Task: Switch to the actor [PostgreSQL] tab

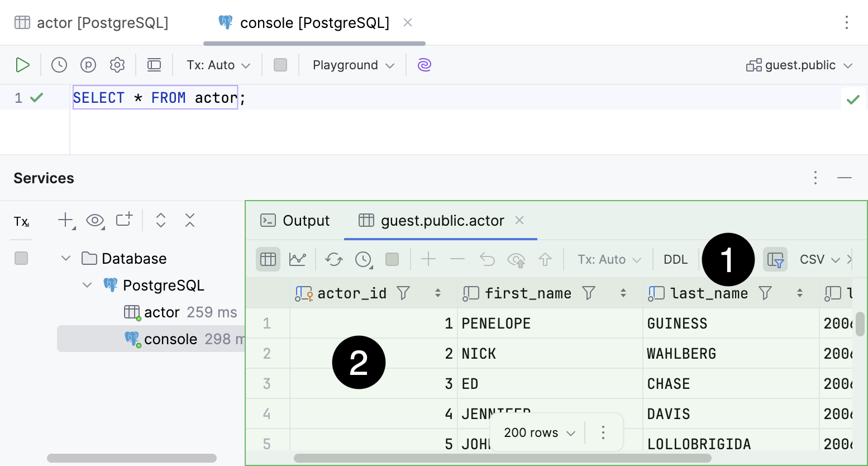Action: pyautogui.click(x=91, y=22)
